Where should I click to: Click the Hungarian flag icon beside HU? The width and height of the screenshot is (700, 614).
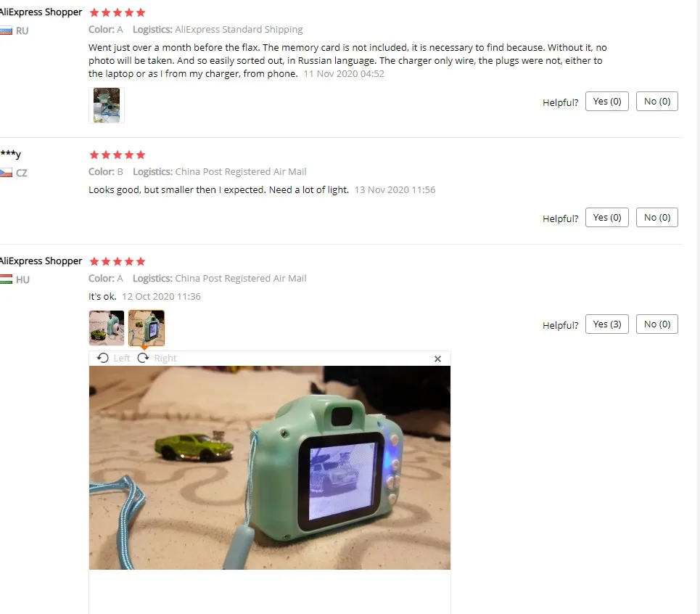click(6, 279)
